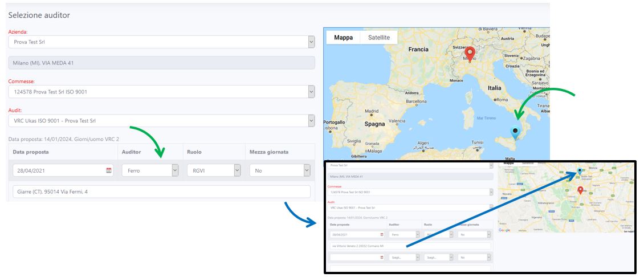Expand the Audit selection dropdown
The image size is (644, 277).
click(311, 121)
